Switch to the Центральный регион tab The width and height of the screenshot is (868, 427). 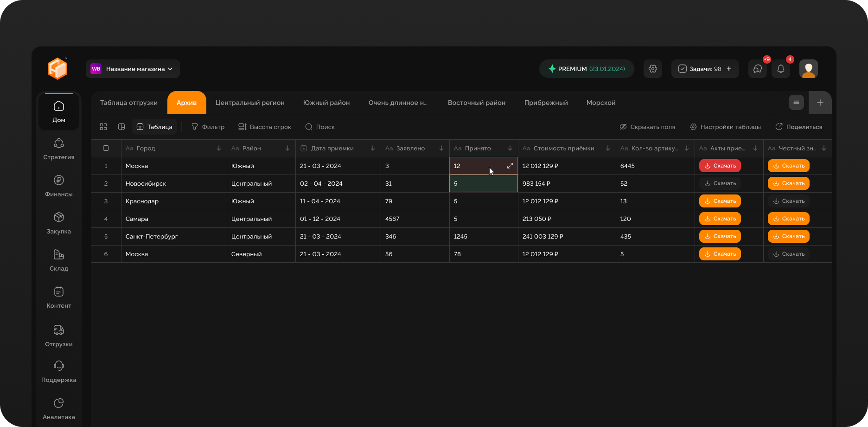[250, 103]
